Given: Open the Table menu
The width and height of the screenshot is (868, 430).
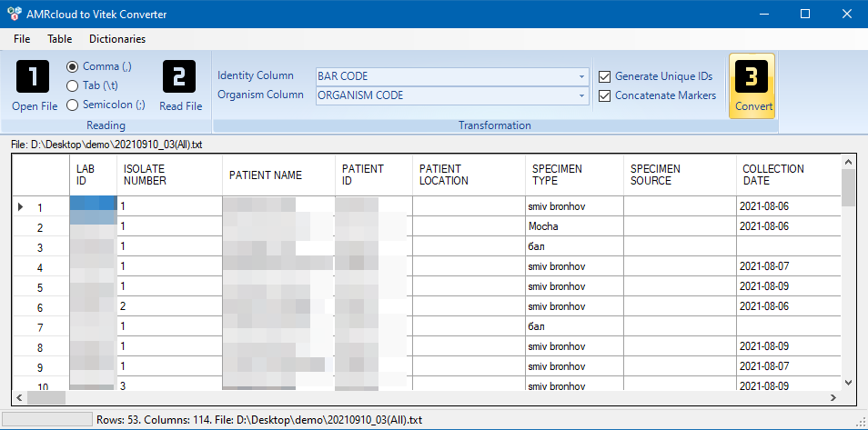Looking at the screenshot, I should pos(60,39).
